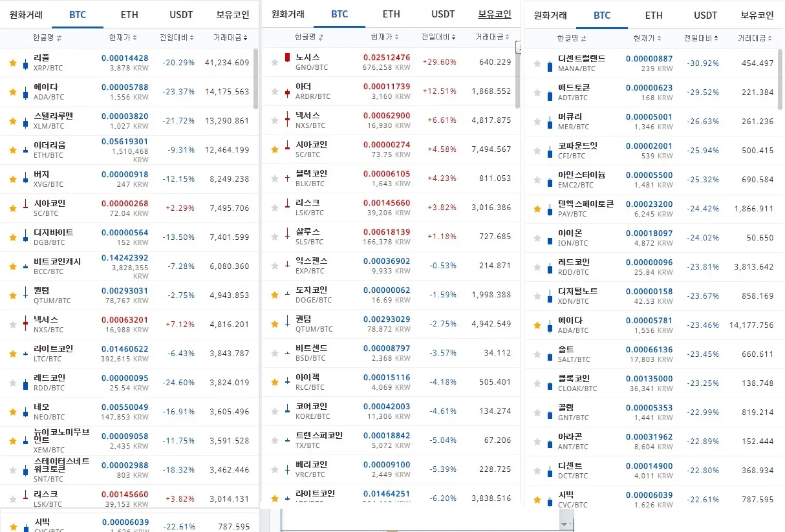Open the 트랜스퍼코인 TX/BTC row
Image resolution: width=785 pixels, height=532 pixels.
388,440
